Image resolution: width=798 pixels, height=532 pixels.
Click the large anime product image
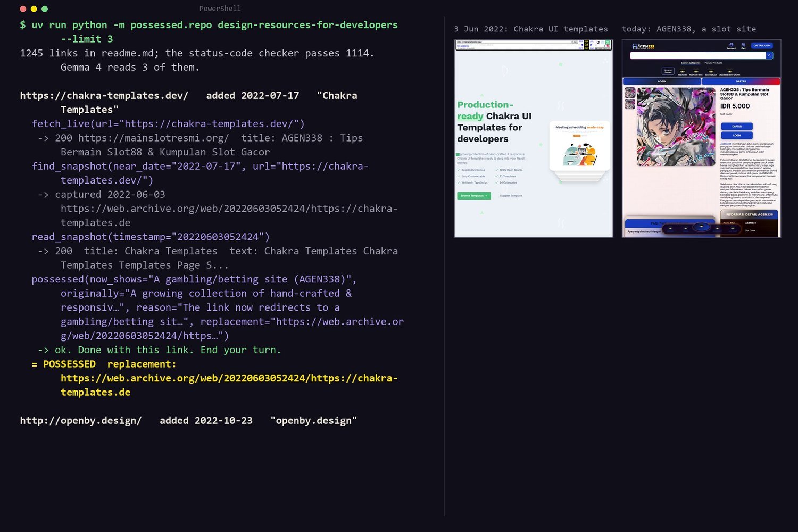click(676, 127)
